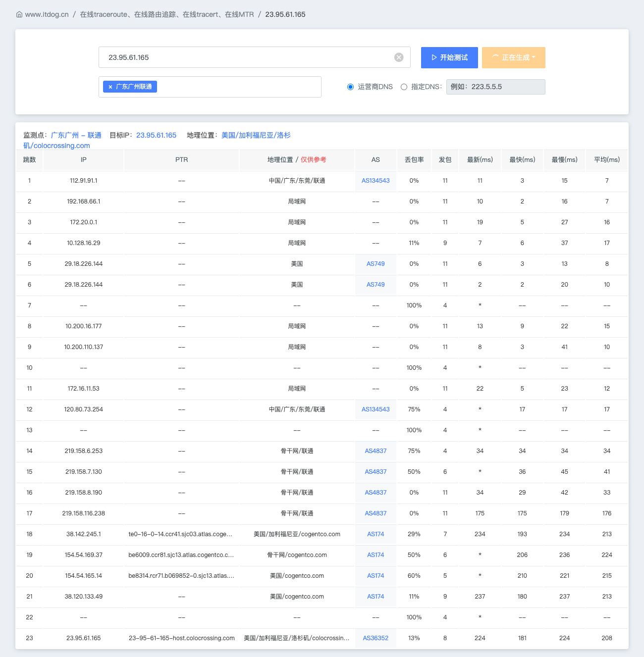Click the 广东广州 – 联通 monitoring point link

tap(76, 135)
